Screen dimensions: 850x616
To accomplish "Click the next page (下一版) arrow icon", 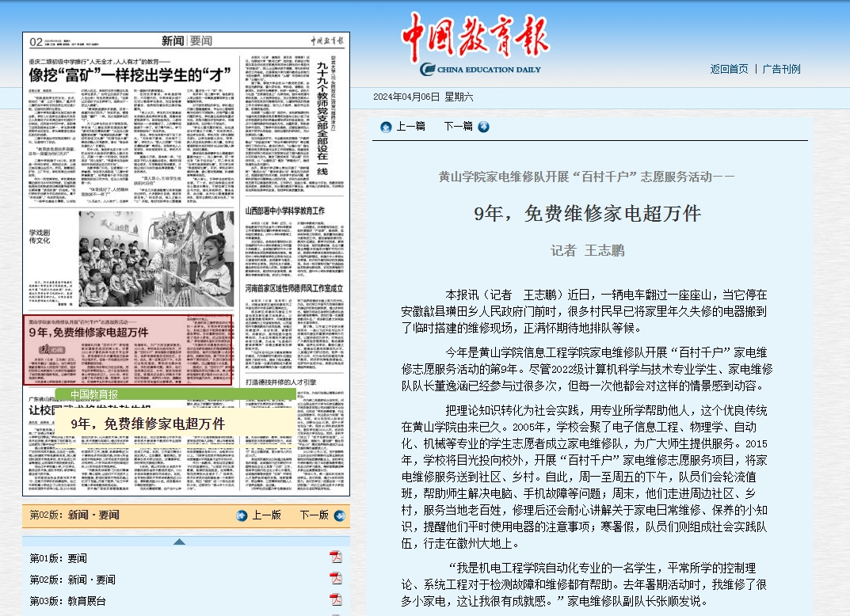I will (340, 515).
